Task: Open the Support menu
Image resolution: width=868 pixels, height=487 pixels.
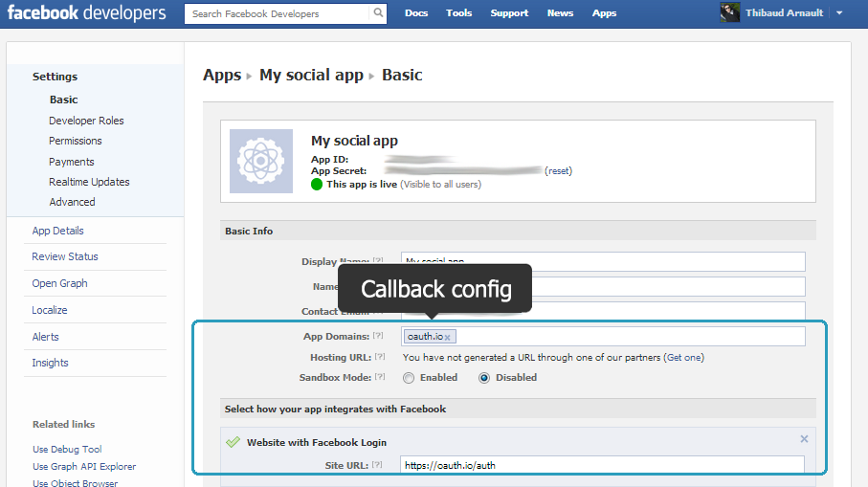Action: pos(509,12)
